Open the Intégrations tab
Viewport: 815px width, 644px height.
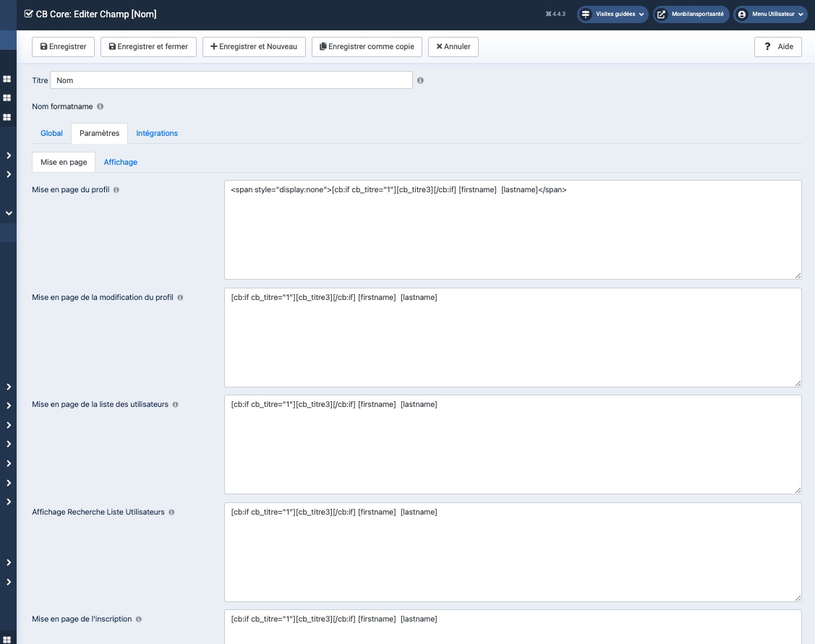[157, 134]
